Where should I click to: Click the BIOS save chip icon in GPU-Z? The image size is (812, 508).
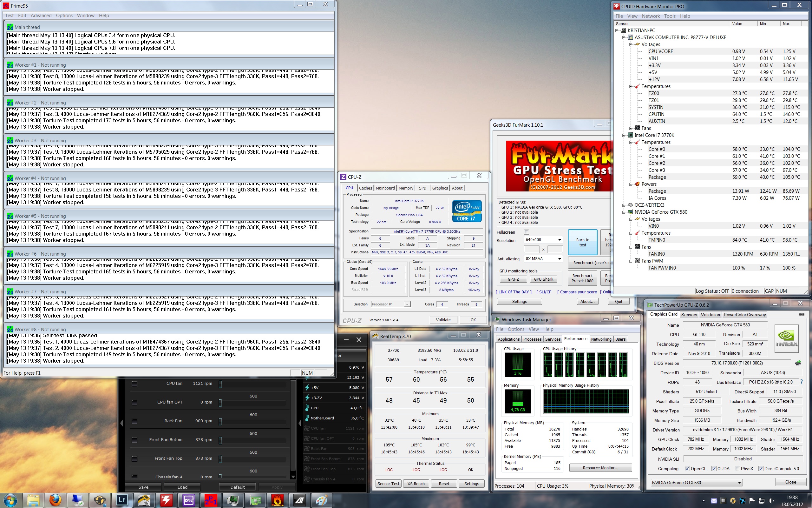coord(798,363)
